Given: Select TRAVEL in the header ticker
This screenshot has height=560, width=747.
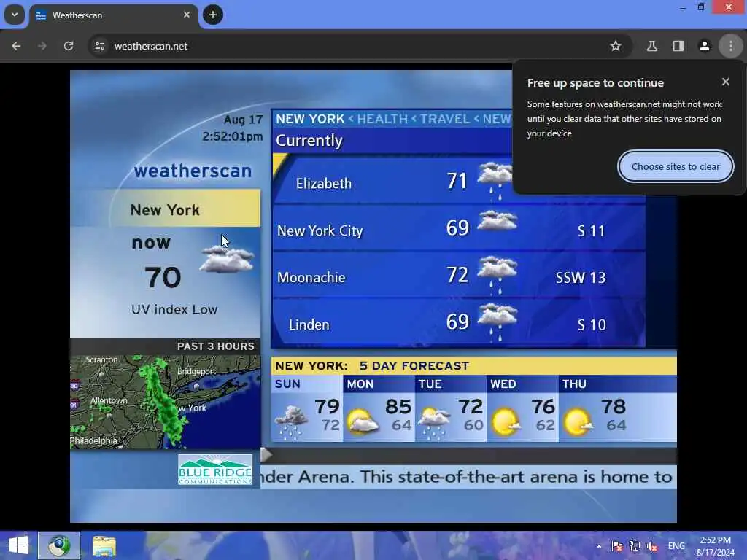Looking at the screenshot, I should tap(444, 119).
